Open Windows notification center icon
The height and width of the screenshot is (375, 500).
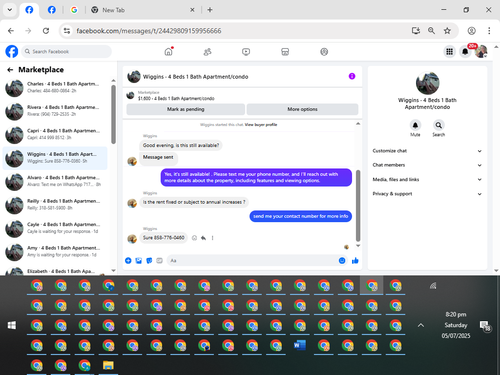pos(485,326)
